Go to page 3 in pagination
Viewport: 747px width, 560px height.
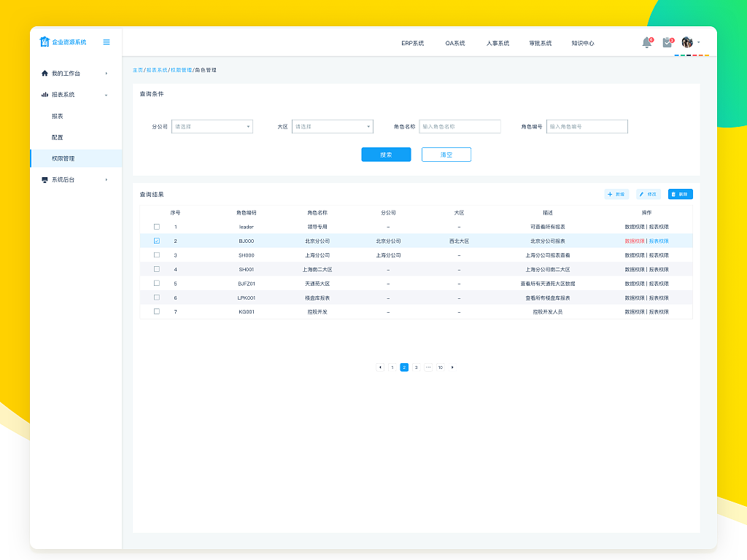click(x=417, y=367)
